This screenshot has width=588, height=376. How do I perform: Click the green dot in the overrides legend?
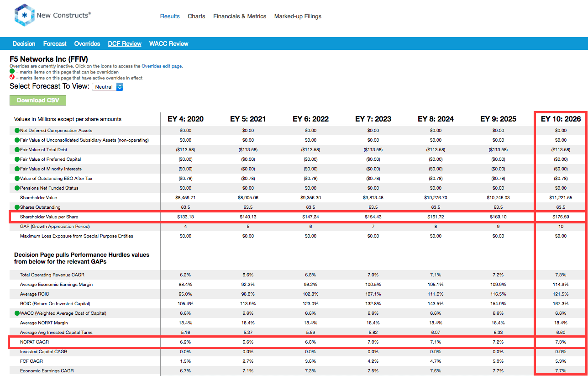coord(12,72)
